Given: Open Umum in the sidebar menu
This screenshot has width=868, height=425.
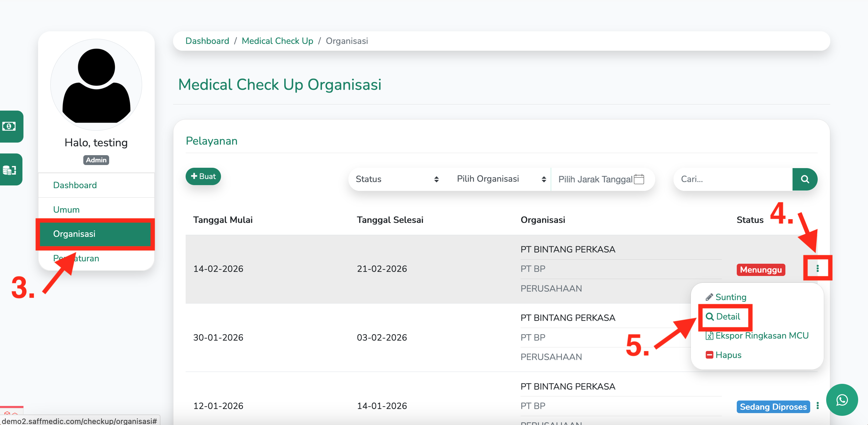Looking at the screenshot, I should point(66,210).
